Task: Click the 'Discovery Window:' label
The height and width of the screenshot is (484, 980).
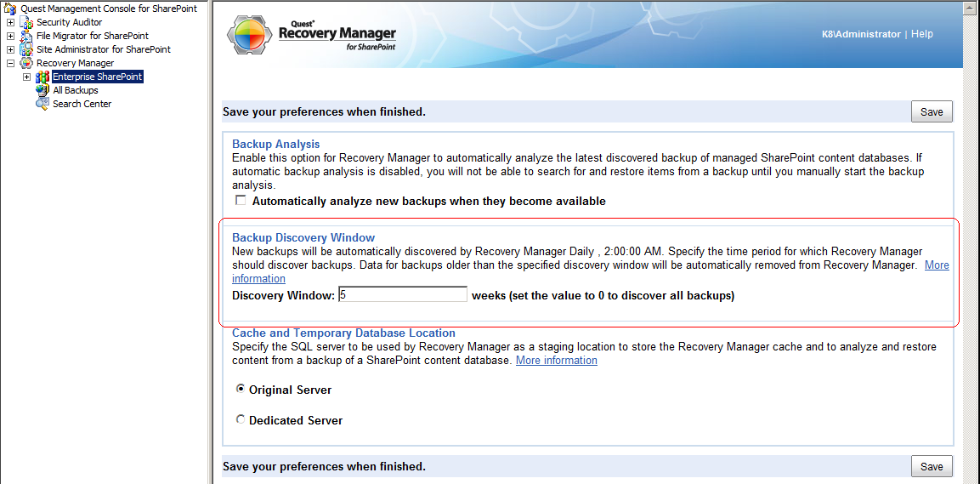Action: (284, 296)
